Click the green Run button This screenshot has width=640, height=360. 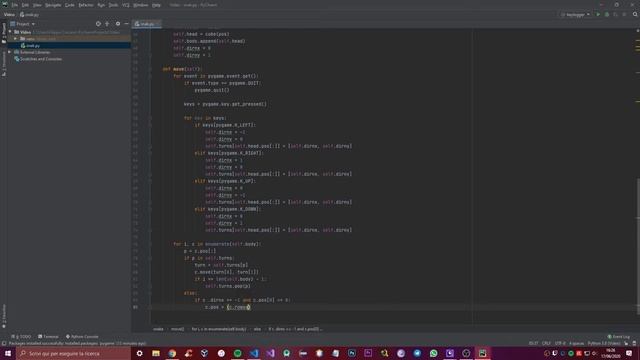click(598, 15)
